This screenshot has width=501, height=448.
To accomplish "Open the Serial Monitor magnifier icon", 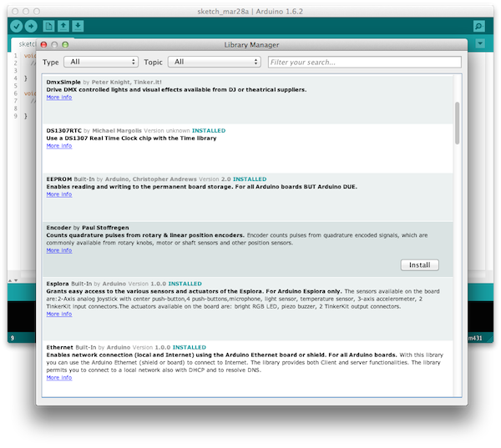I will pyautogui.click(x=479, y=26).
